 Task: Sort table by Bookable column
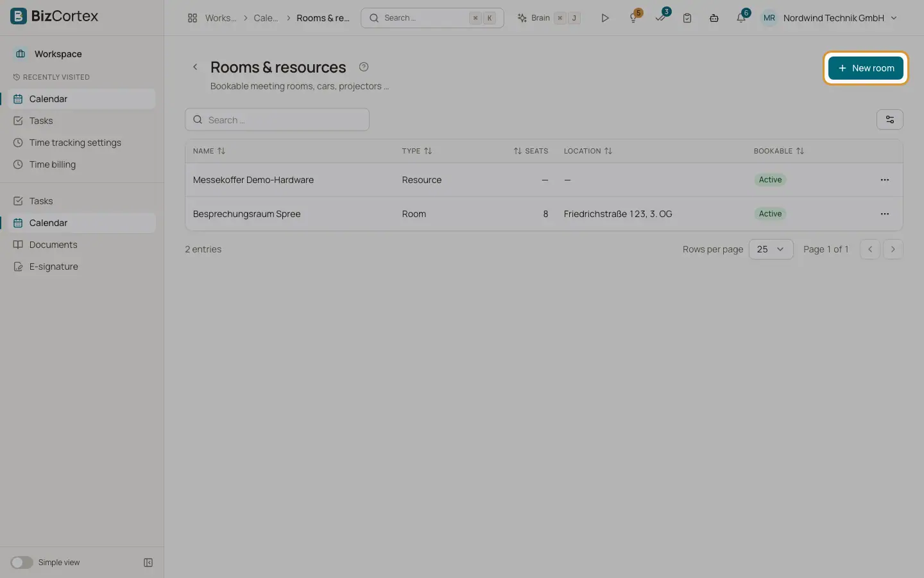pos(779,151)
